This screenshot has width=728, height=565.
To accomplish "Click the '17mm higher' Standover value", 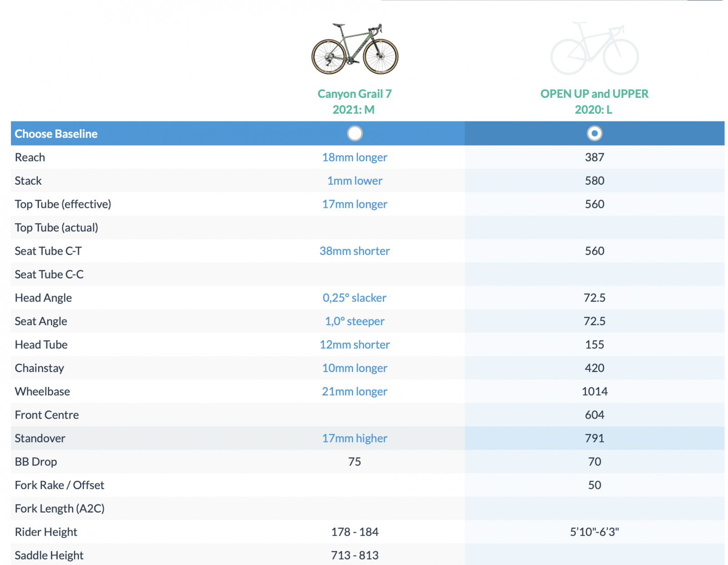I will click(x=354, y=439).
